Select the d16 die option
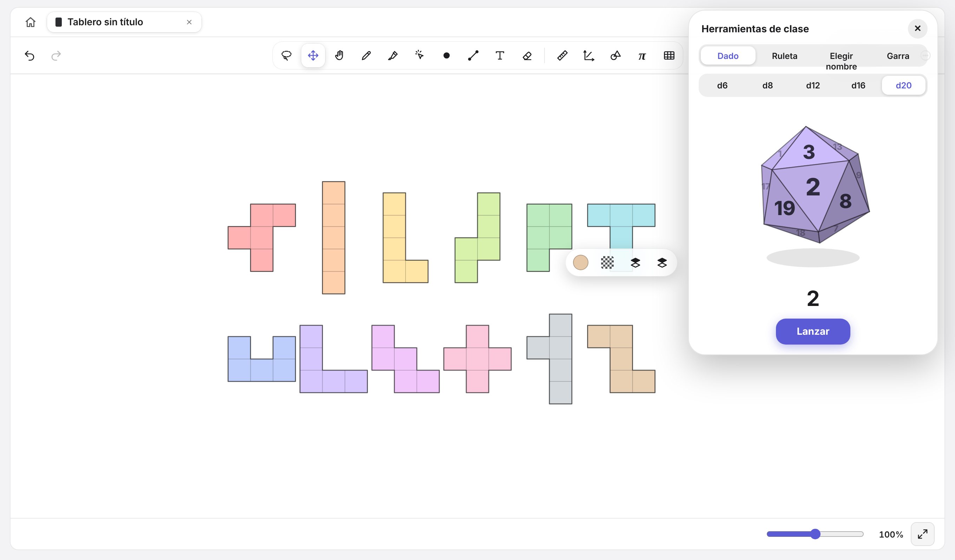The width and height of the screenshot is (955, 560). pos(858,85)
